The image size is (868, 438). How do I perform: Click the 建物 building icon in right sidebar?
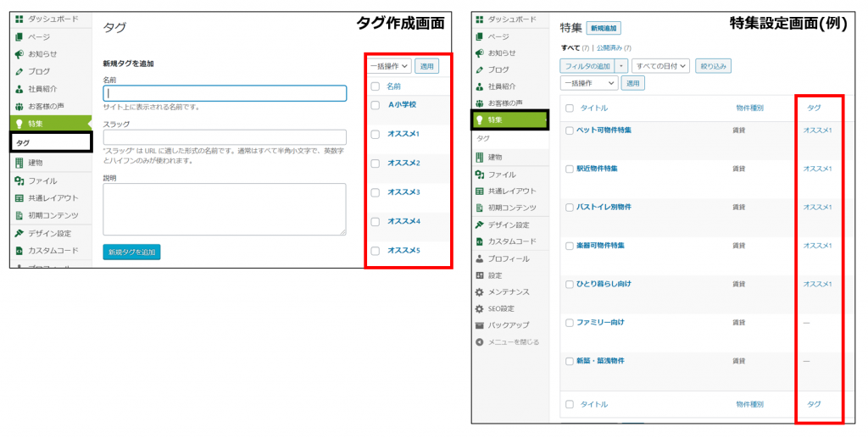click(x=480, y=157)
